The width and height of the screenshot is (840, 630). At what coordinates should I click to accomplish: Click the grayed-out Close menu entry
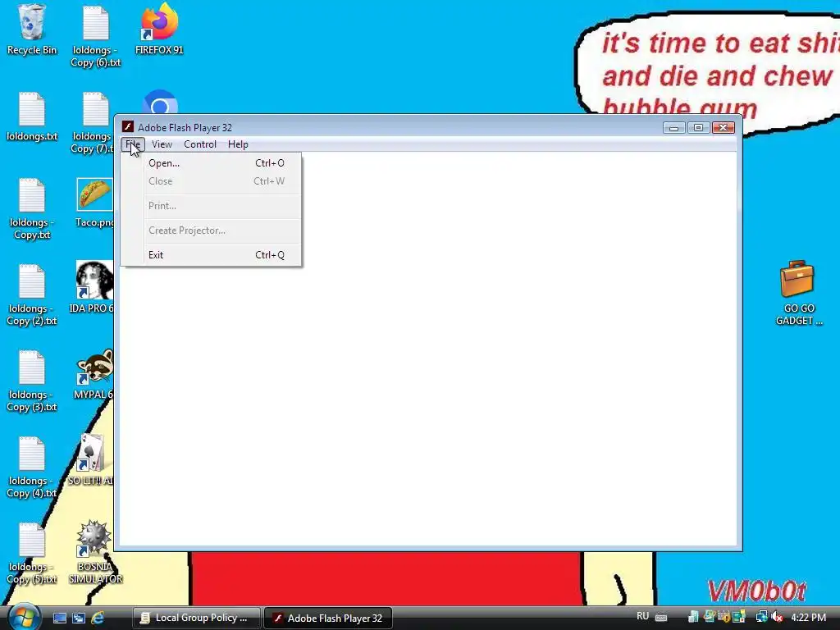[212, 181]
